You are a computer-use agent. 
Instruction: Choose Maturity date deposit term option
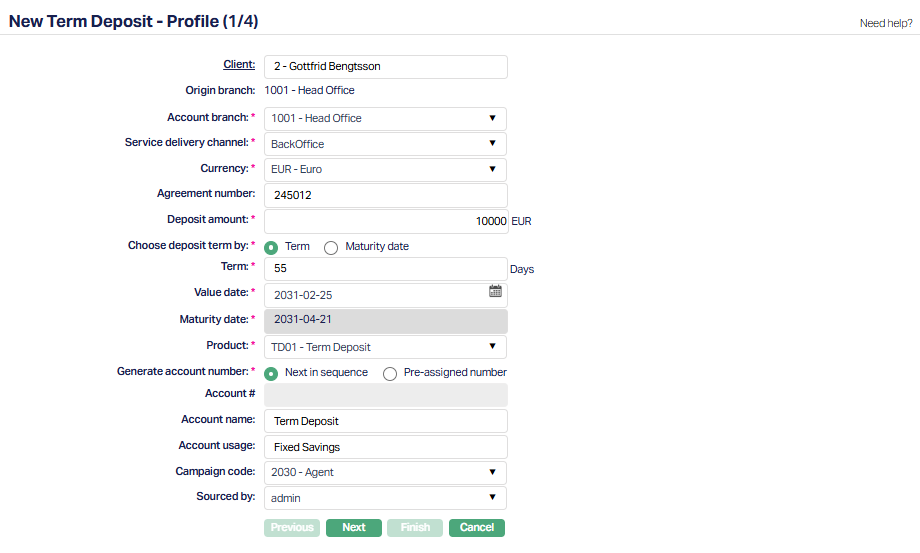[x=331, y=247]
